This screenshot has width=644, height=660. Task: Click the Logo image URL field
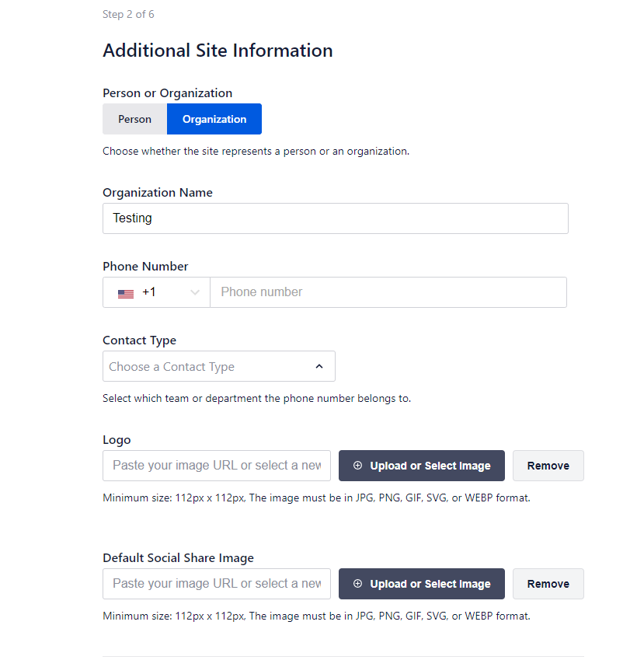pyautogui.click(x=217, y=466)
